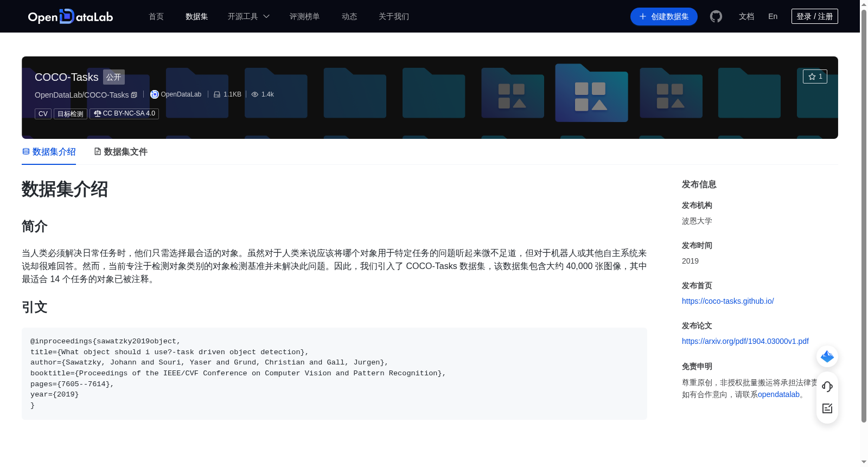
Task: Open the GitHub icon link
Action: click(x=716, y=16)
